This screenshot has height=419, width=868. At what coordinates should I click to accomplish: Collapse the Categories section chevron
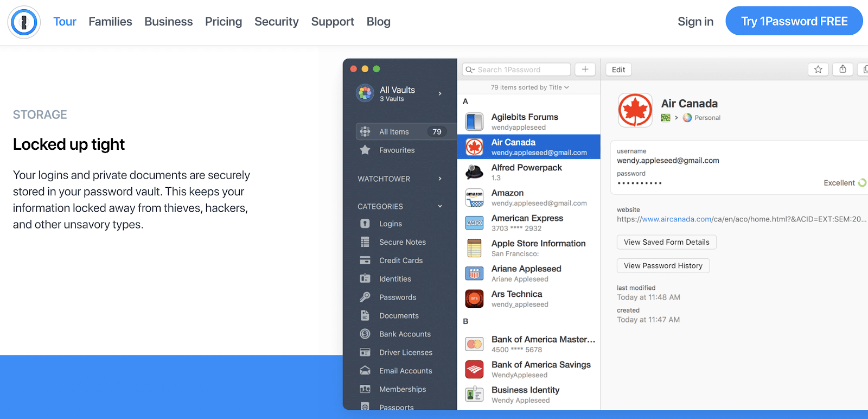click(x=440, y=206)
